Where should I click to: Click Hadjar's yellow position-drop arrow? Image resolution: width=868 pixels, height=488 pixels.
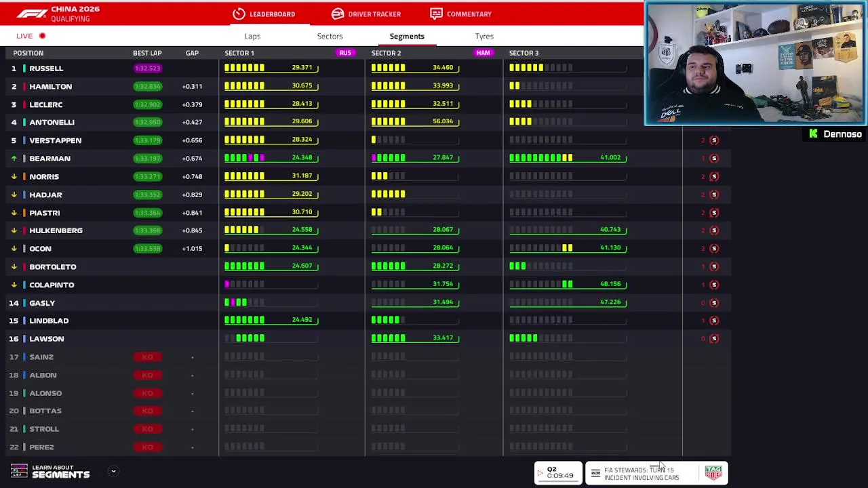pyautogui.click(x=14, y=195)
